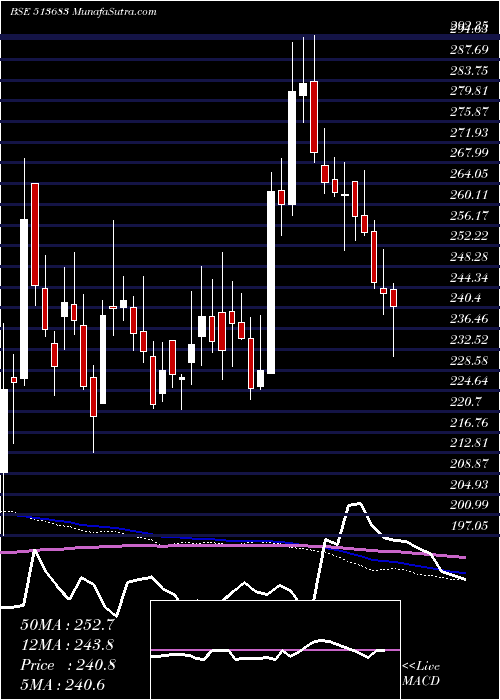The image size is (500, 700).
Task: Click the 12MA : 243.8 readout
Action: [x=67, y=644]
